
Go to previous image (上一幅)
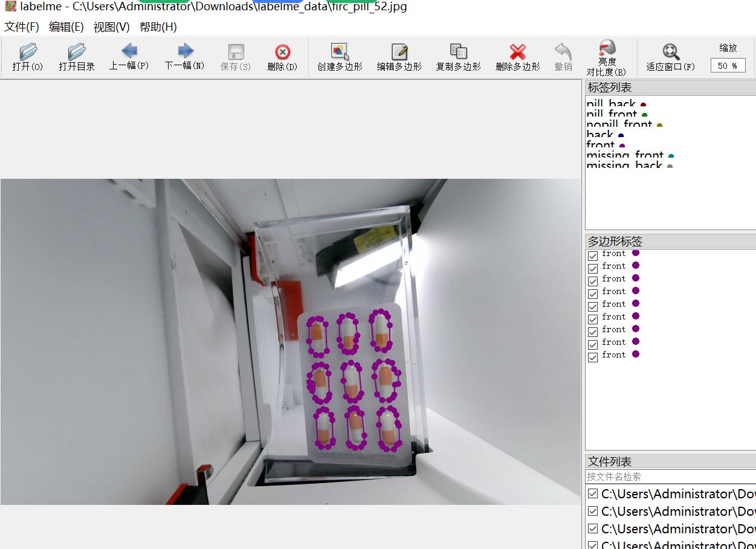(129, 57)
